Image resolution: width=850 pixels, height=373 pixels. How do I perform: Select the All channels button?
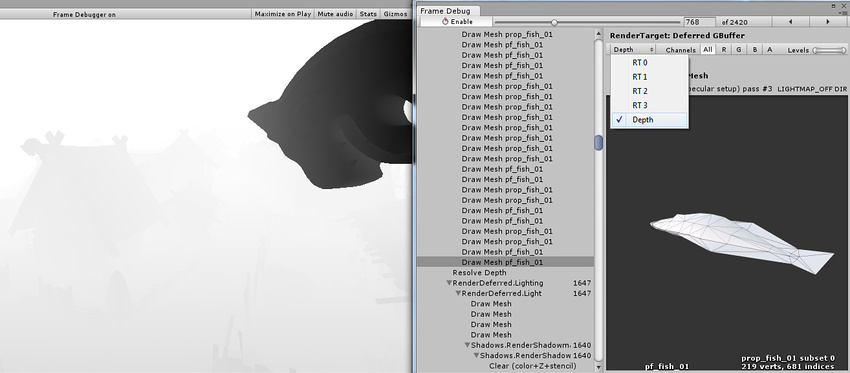tap(707, 49)
